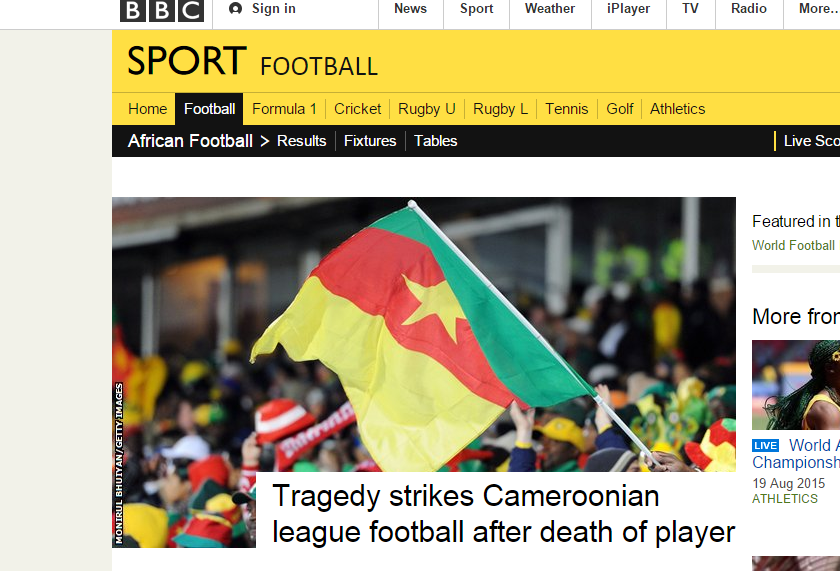Screen dimensions: 840x571
Task: Click the LIVE badge on athletics story
Action: point(765,446)
